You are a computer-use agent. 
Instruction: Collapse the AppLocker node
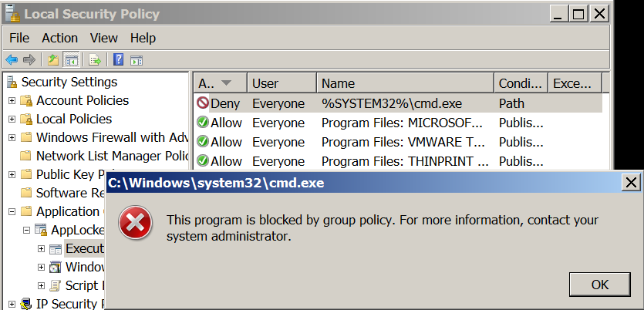click(27, 231)
